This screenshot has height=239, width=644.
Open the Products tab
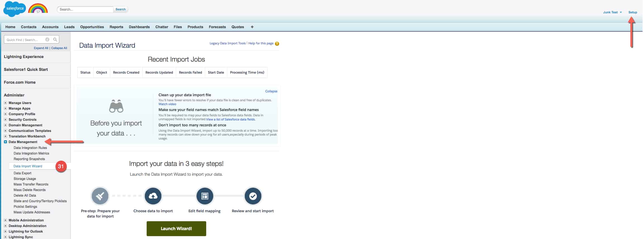[195, 27]
